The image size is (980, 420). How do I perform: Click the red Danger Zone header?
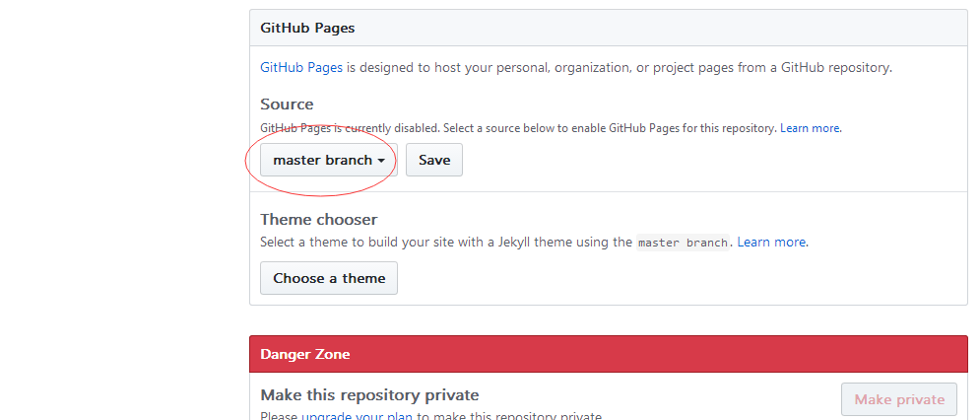608,354
